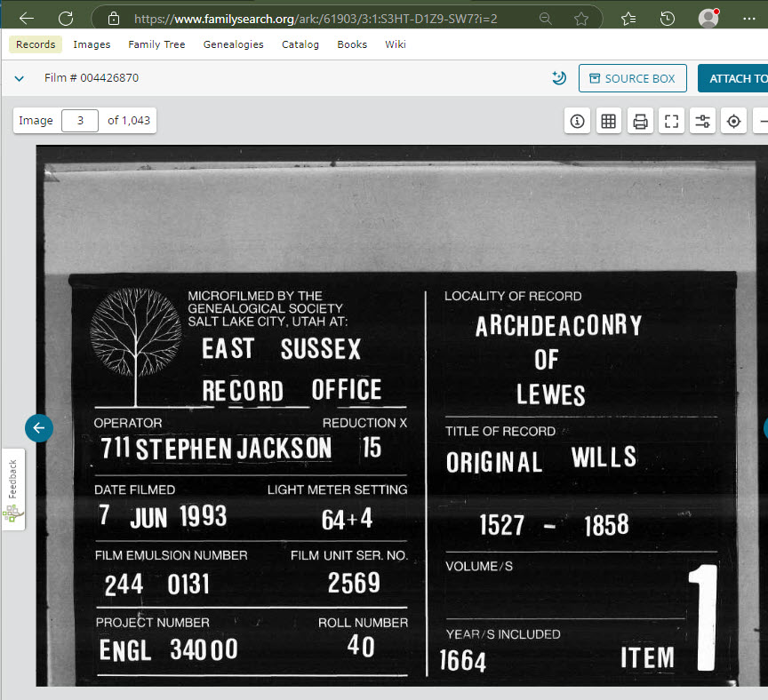Add this page to favorites with the star
768x700 pixels.
coord(581,19)
